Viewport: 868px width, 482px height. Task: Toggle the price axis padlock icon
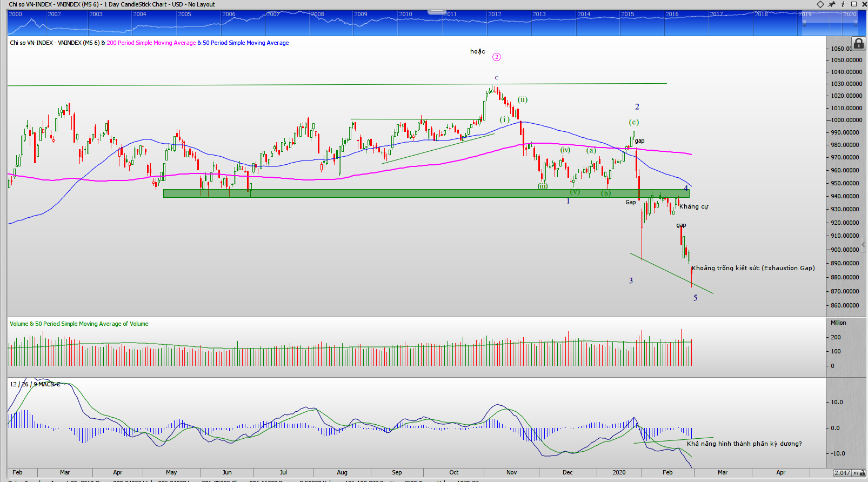pos(858,43)
